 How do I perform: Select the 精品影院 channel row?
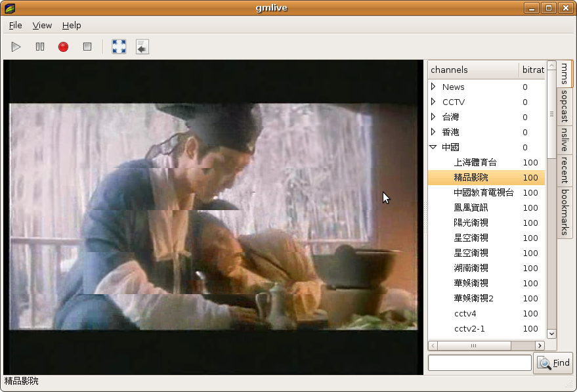pyautogui.click(x=486, y=177)
